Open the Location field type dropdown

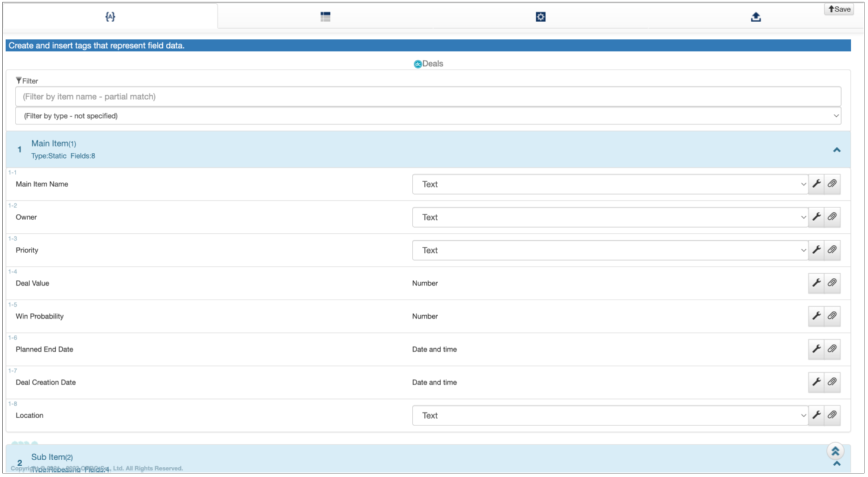point(609,415)
